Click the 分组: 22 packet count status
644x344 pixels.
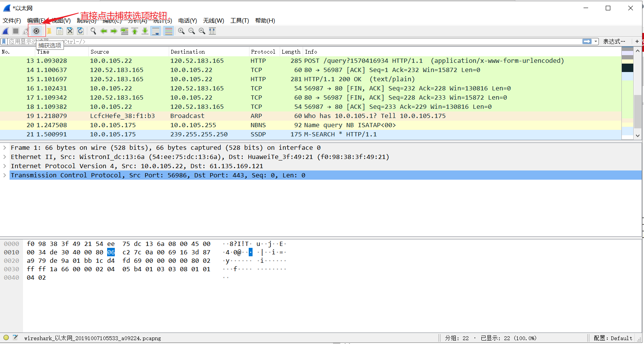(457, 338)
